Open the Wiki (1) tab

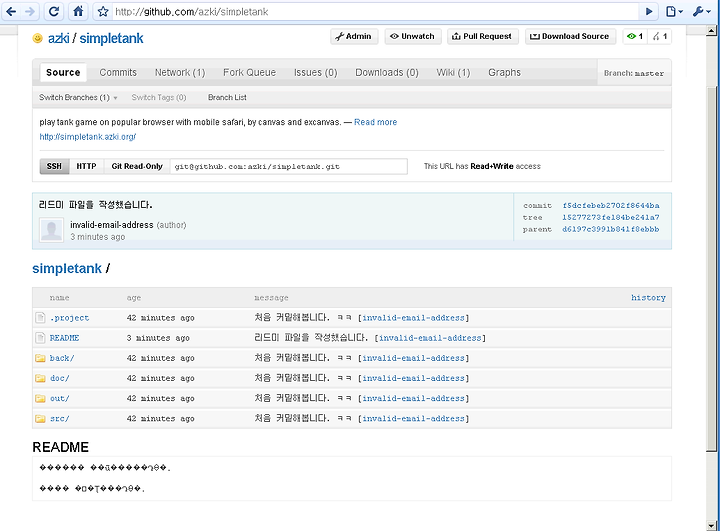(453, 73)
